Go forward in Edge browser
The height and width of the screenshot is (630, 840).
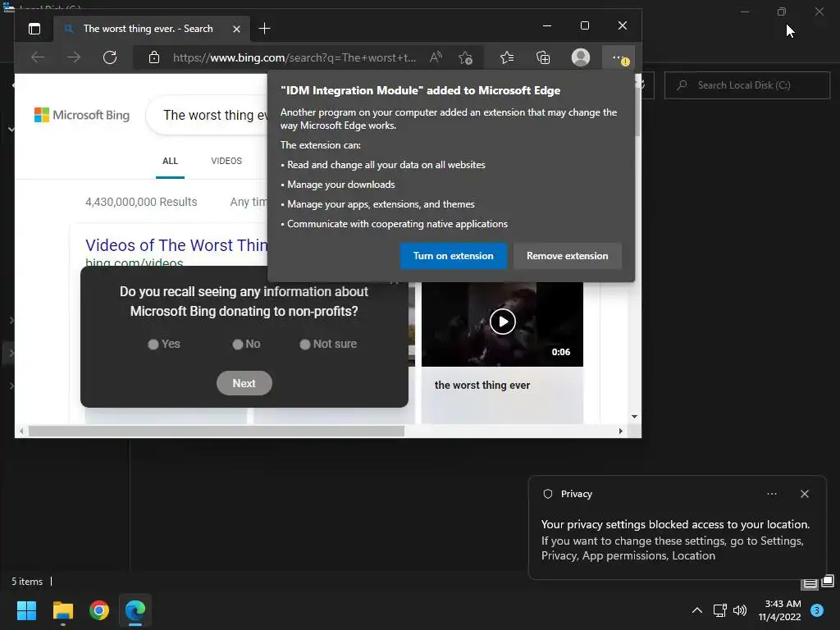[74, 57]
